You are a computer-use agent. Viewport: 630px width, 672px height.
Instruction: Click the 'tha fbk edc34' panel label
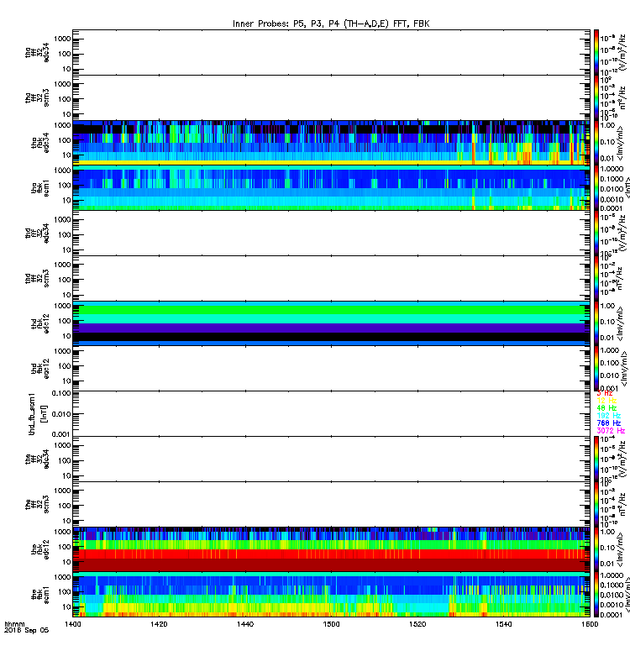coord(40,143)
